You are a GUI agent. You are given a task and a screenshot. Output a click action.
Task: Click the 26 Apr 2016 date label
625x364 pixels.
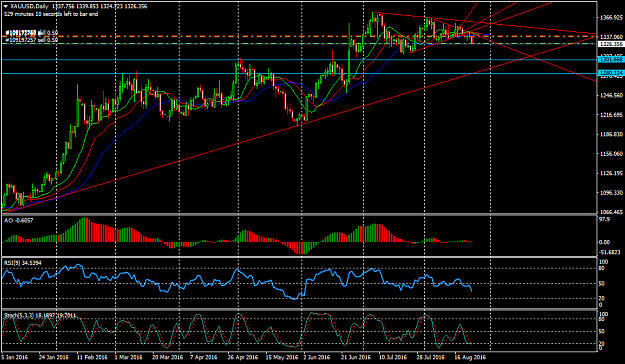pyautogui.click(x=242, y=357)
